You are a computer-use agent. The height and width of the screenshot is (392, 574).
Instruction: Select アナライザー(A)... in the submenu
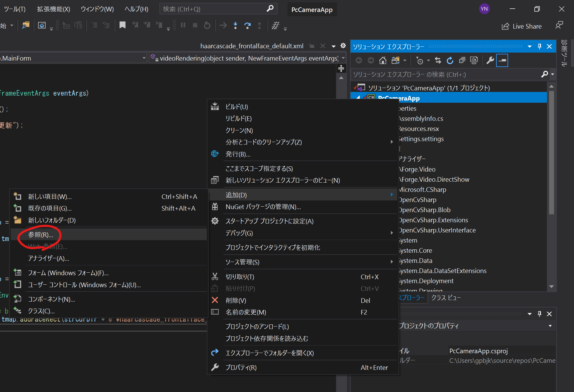(x=109, y=258)
